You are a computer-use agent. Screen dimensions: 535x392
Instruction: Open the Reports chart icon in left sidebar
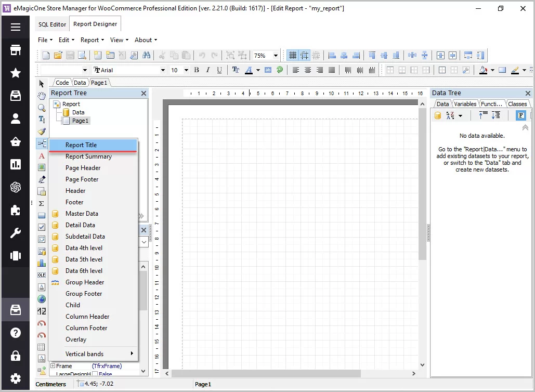click(16, 164)
